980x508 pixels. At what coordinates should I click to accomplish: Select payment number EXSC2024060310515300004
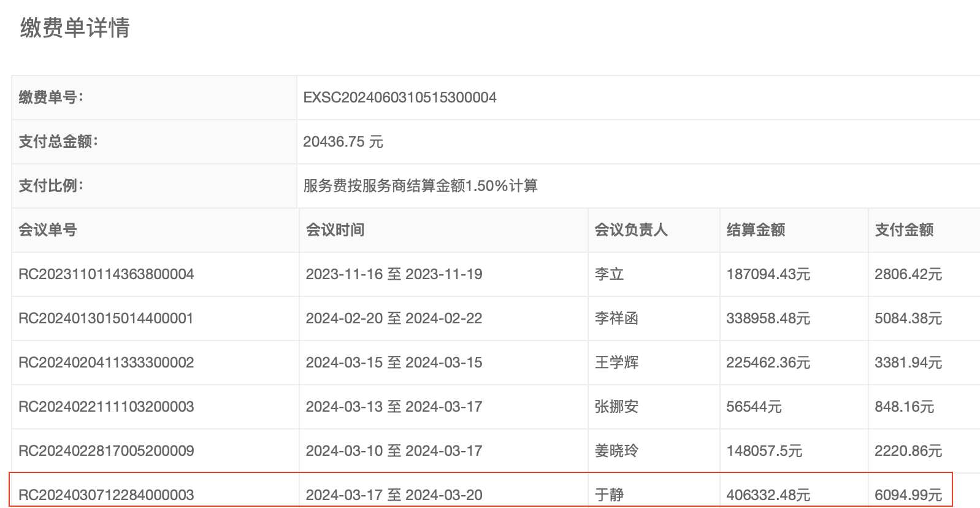point(400,98)
